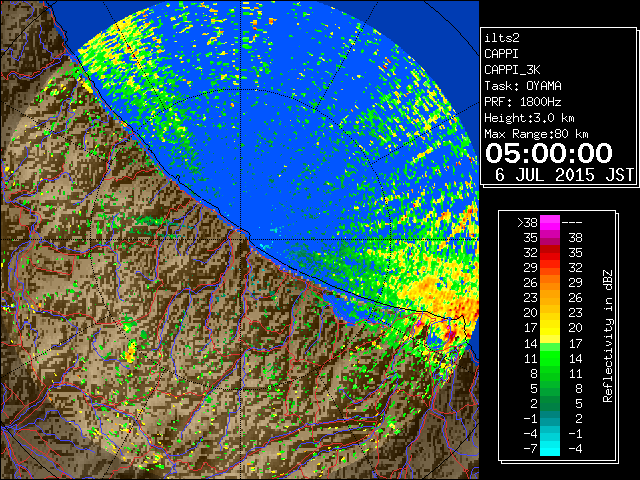
Task: Click the 'Reflectivity in dBZ' axis label
Action: point(608,336)
